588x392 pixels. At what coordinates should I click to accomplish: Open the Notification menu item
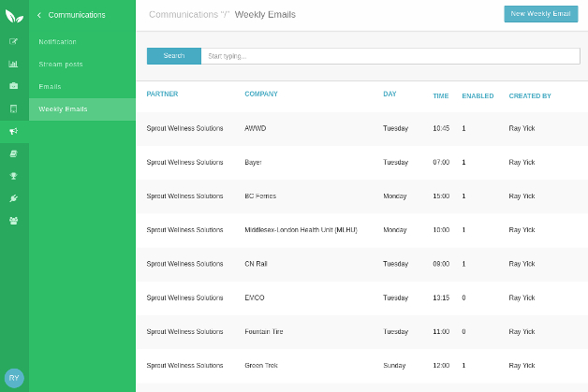tap(57, 42)
